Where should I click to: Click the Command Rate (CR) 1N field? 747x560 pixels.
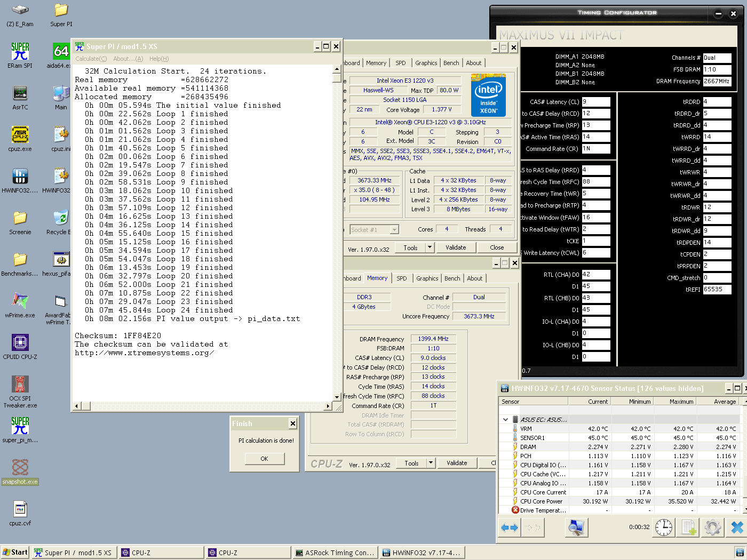pos(596,149)
